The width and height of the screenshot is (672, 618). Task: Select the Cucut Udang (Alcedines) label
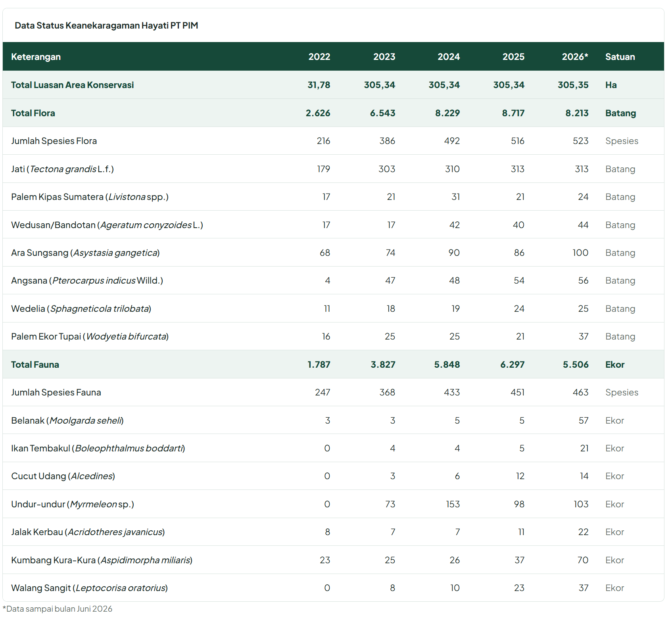click(x=63, y=476)
